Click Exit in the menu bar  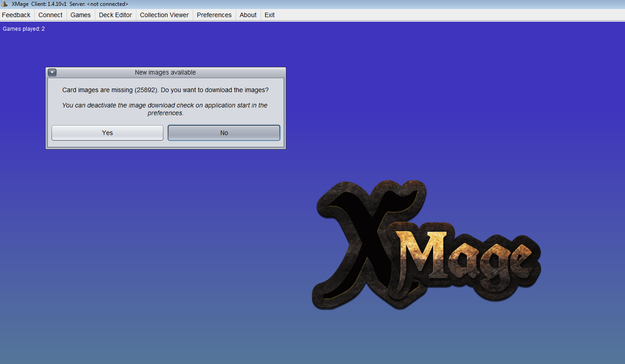(x=270, y=15)
